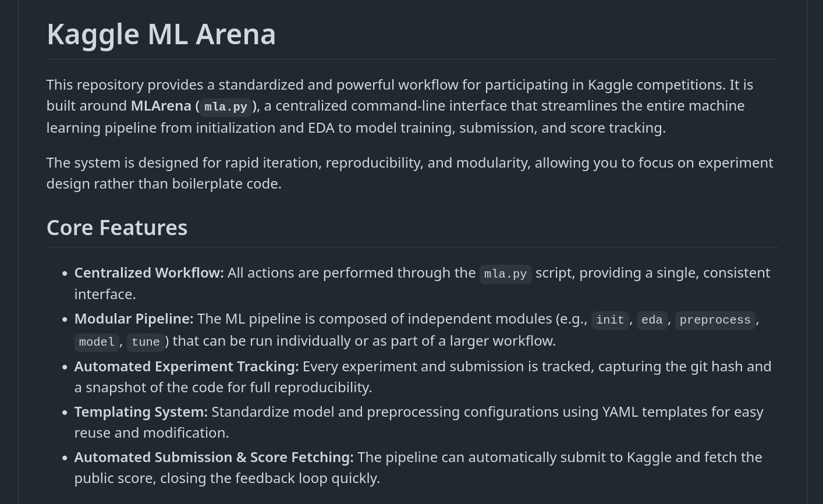
Task: Click the words "git hash" in tracking bullet
Action: point(716,367)
